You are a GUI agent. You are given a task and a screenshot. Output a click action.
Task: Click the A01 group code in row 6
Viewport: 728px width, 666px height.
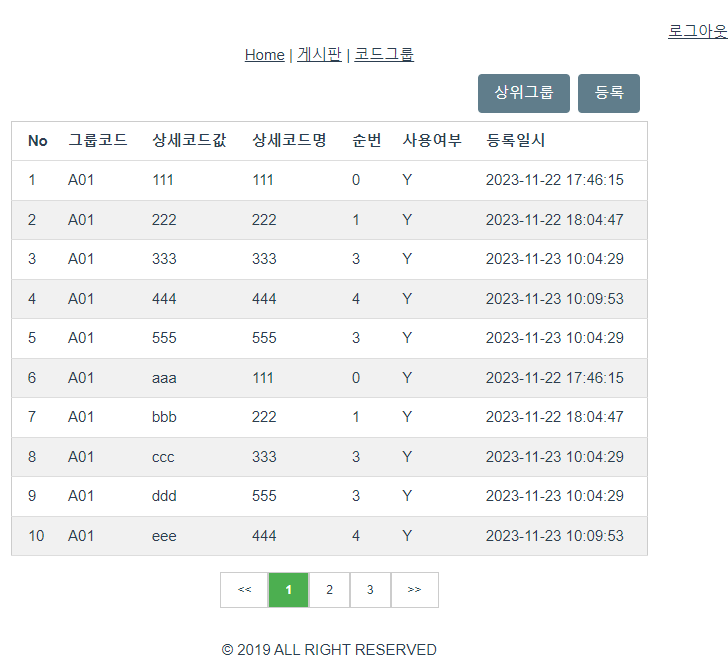click(81, 378)
